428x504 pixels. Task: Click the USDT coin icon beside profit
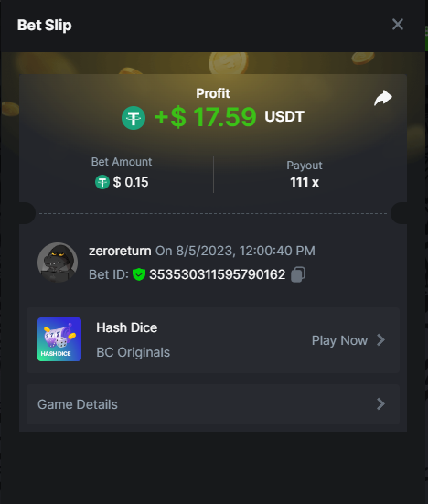[134, 118]
